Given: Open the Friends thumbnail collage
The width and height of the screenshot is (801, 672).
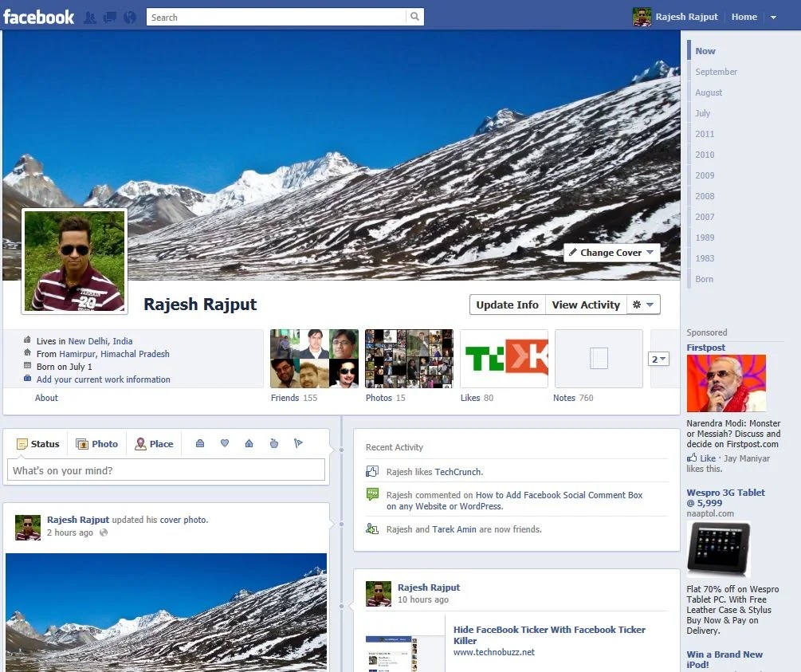Looking at the screenshot, I should point(314,358).
